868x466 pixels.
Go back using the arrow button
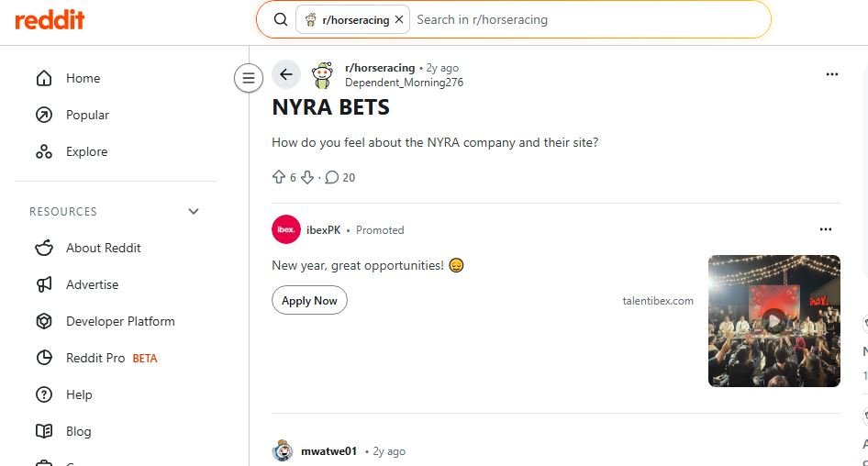286,75
